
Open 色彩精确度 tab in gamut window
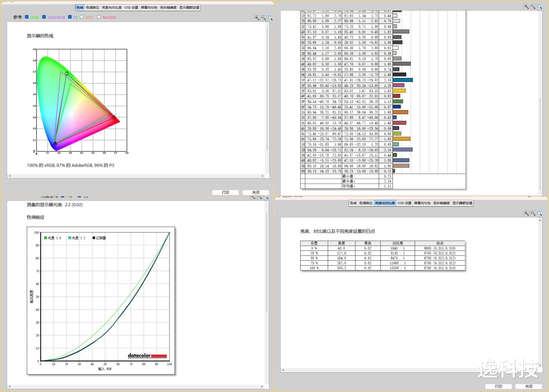[x=168, y=8]
